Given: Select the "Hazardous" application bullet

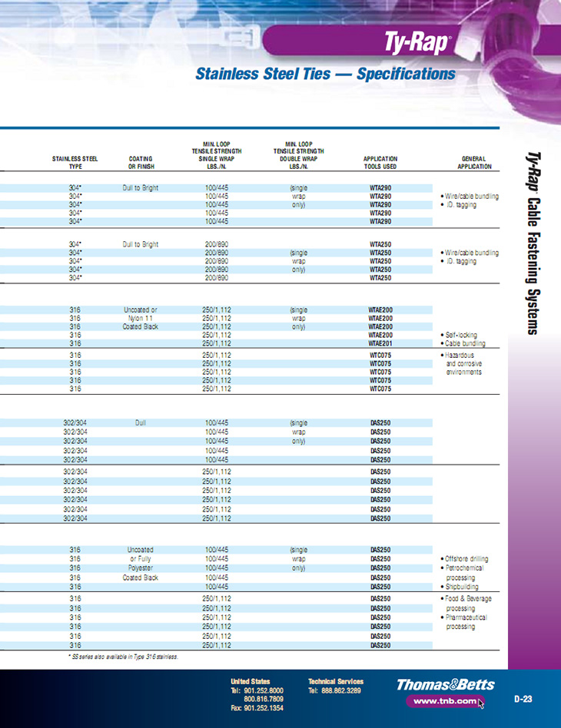Looking at the screenshot, I should 457,356.
